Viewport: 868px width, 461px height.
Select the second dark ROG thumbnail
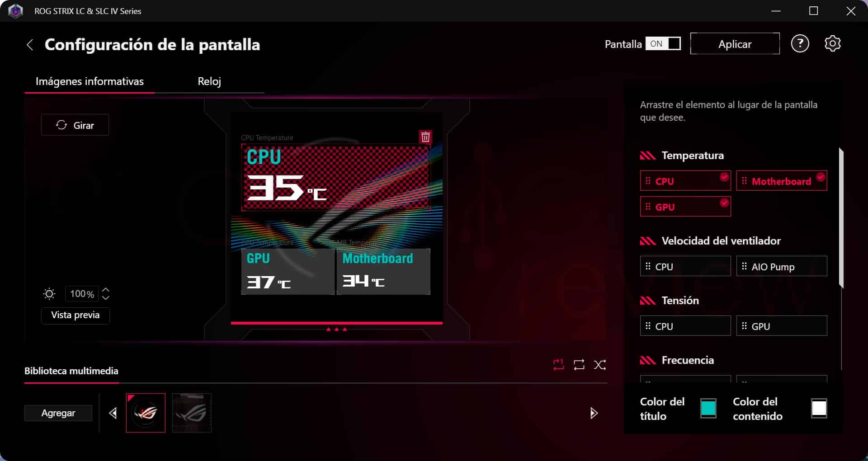(x=192, y=413)
